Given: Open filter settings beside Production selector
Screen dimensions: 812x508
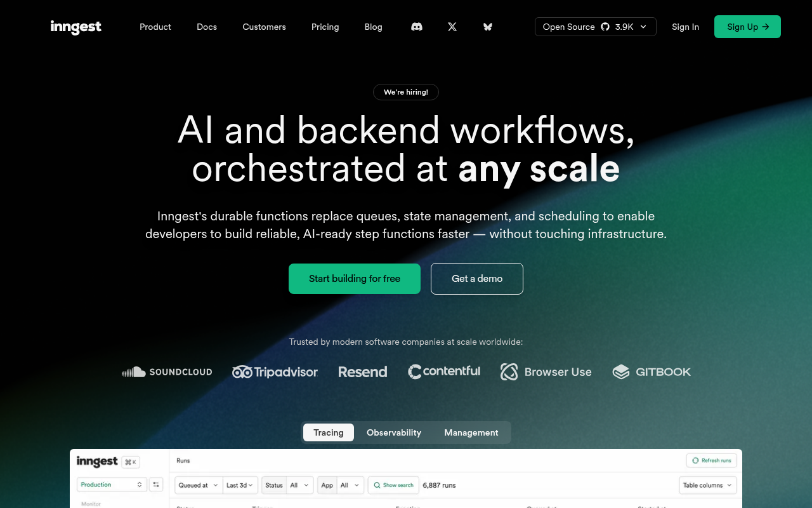Looking at the screenshot, I should pos(156,484).
